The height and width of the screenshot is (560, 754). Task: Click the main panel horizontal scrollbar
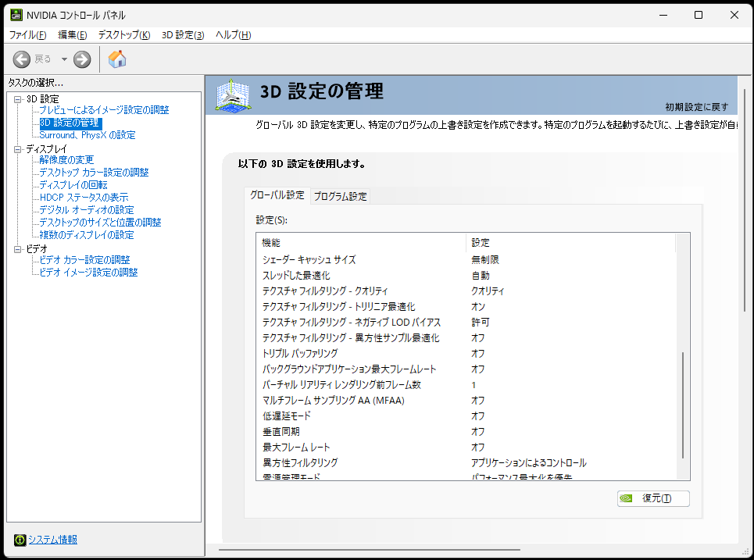370,549
